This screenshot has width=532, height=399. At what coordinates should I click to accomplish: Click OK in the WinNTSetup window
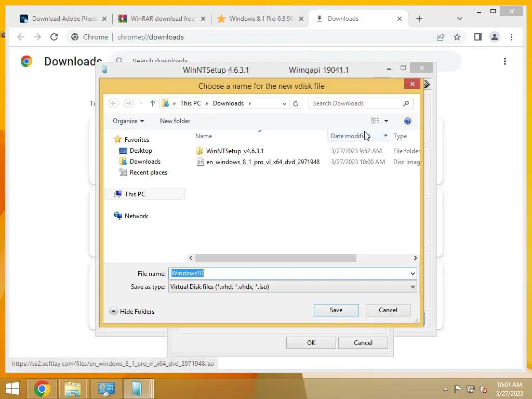tap(311, 343)
